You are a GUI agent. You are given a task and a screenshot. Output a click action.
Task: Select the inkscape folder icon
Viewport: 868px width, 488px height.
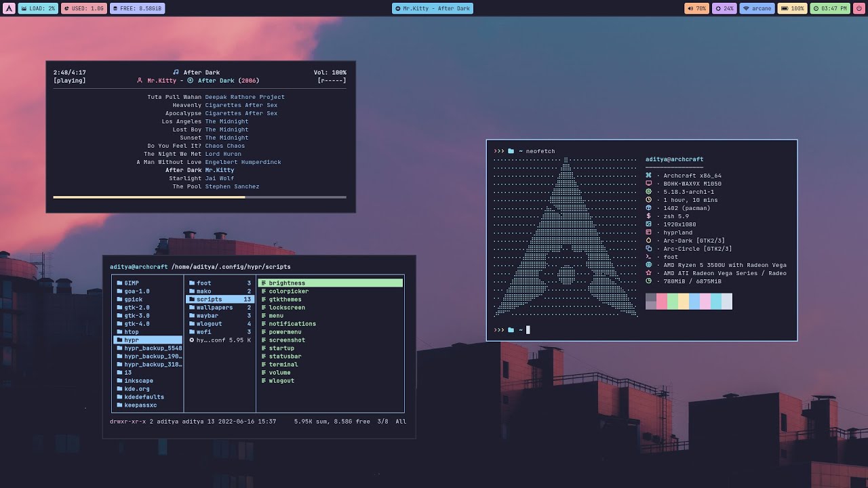click(119, 381)
